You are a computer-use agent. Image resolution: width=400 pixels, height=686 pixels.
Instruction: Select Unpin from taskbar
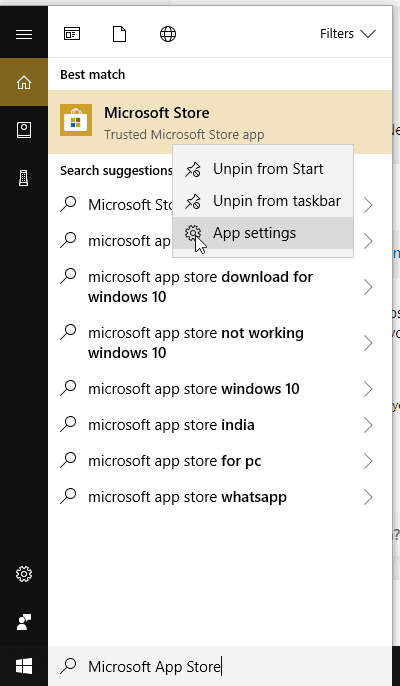263,201
